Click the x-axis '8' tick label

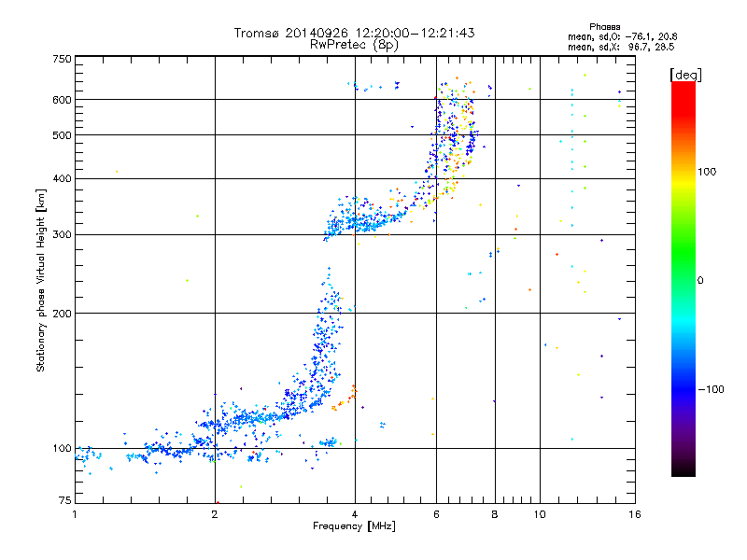tap(495, 514)
